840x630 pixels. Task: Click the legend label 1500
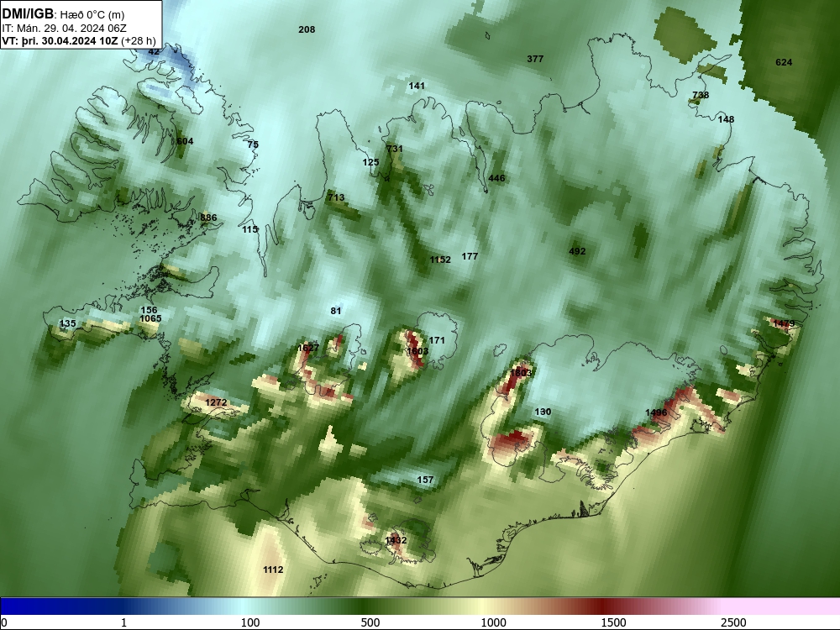pyautogui.click(x=613, y=622)
